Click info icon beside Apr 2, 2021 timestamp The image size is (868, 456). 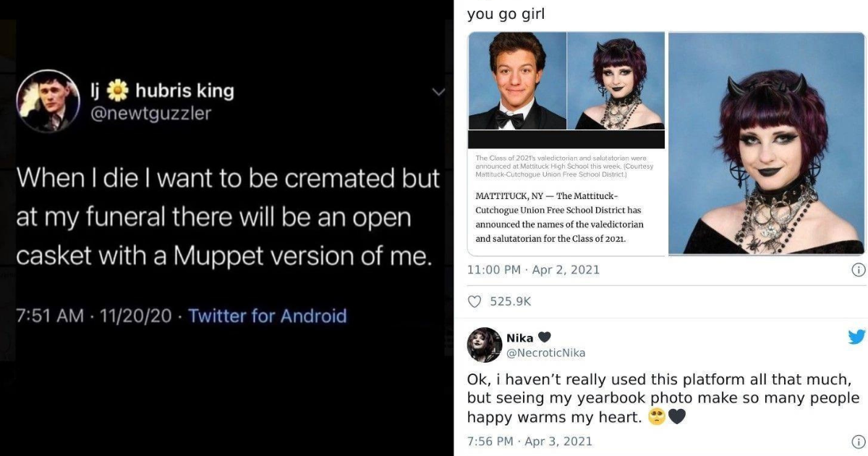pos(858,270)
